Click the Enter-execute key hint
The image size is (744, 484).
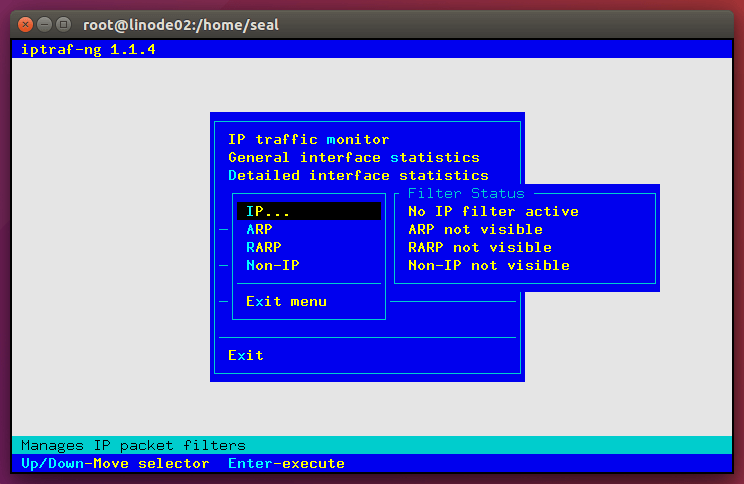pos(286,463)
